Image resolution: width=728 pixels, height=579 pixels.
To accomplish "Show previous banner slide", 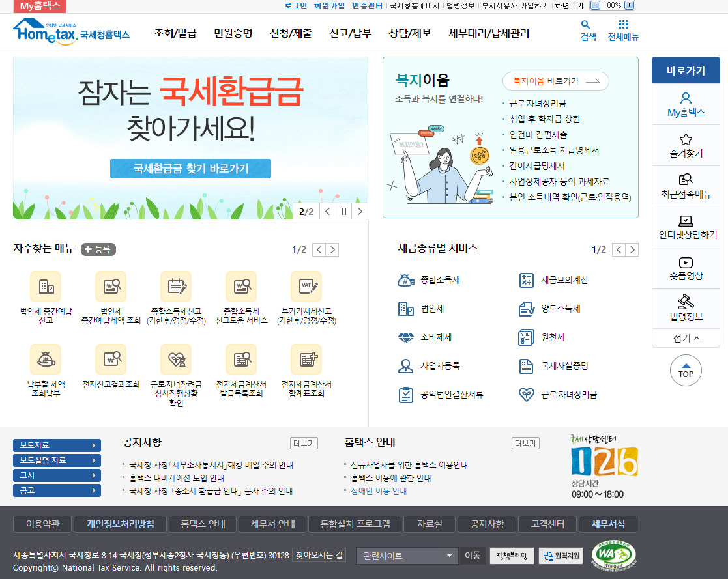I will [328, 212].
